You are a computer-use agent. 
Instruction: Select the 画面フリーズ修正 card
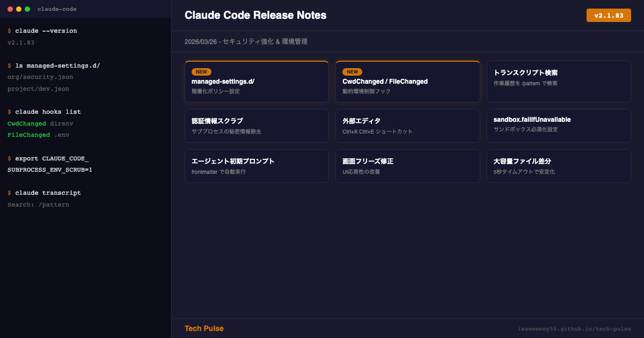[x=407, y=166]
